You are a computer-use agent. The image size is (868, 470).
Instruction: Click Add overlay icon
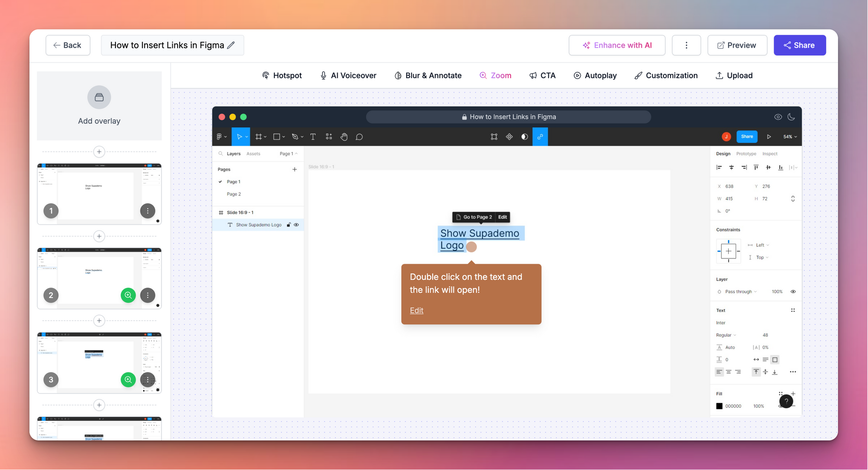point(99,97)
